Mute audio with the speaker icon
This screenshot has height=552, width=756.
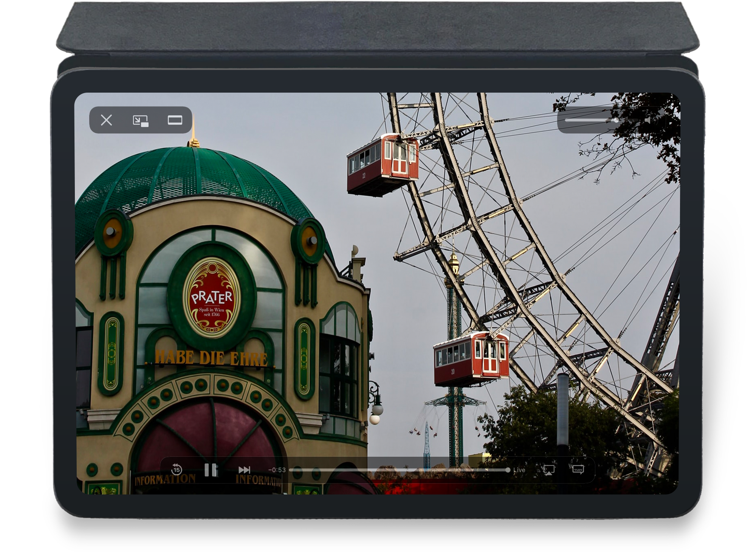(651, 120)
